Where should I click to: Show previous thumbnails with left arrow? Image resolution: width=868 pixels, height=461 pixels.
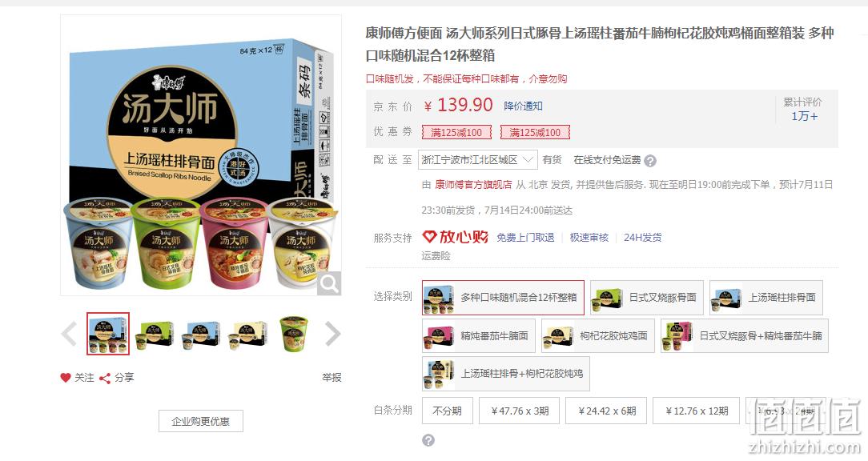[69, 334]
